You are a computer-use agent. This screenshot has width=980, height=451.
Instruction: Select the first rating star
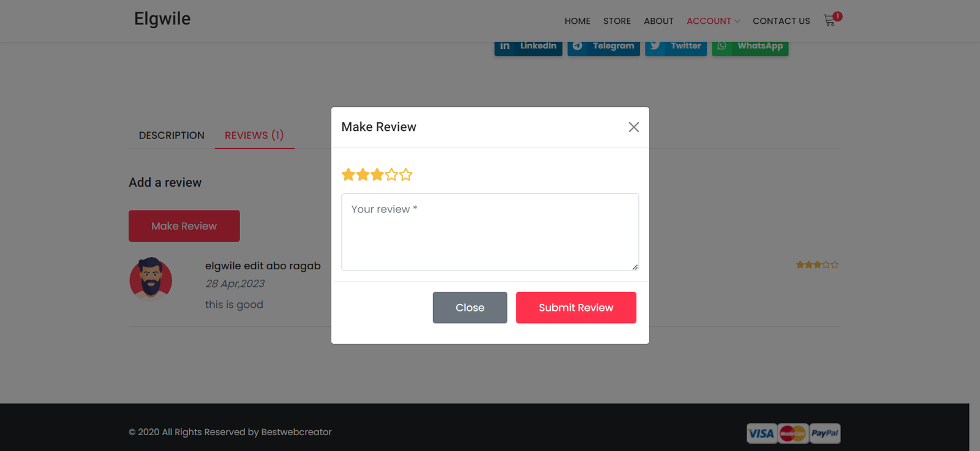click(349, 175)
